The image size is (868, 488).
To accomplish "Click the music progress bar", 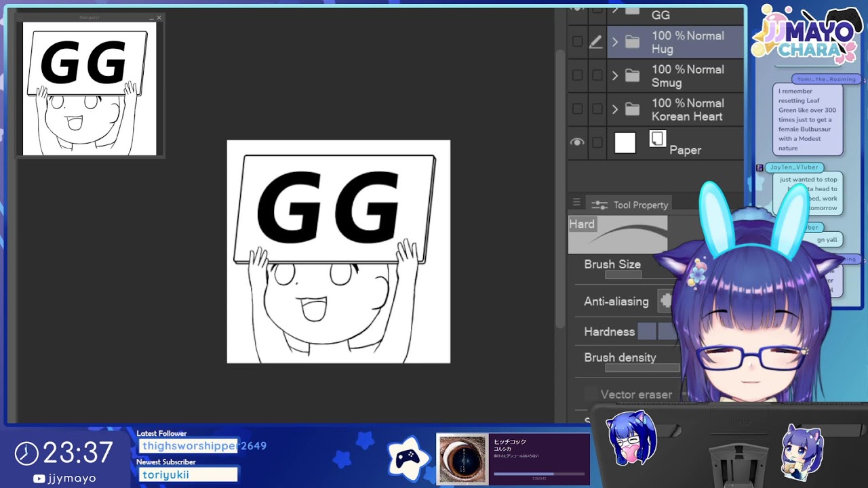I will [x=538, y=474].
